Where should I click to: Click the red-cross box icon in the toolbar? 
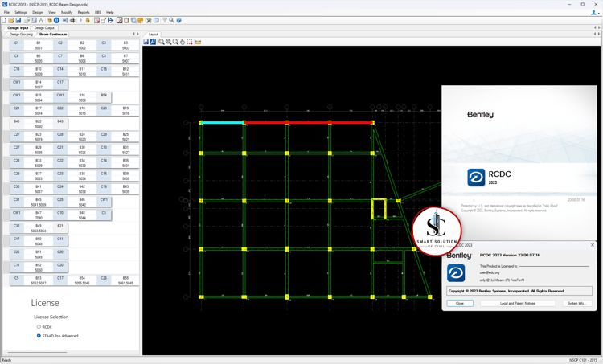click(x=119, y=20)
